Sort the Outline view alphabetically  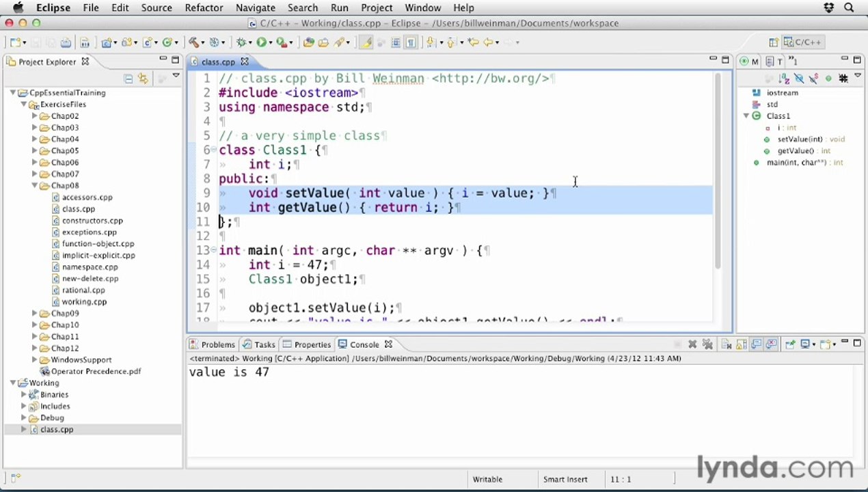783,78
